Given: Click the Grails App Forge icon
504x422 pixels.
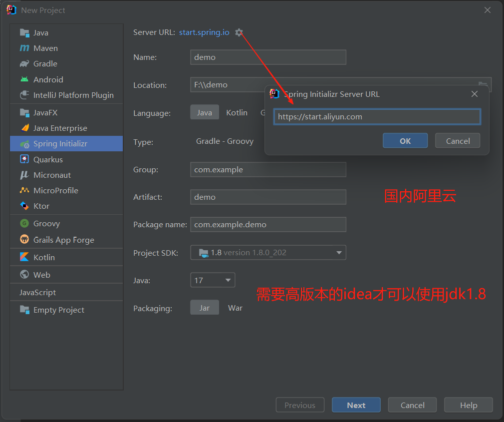Looking at the screenshot, I should 24,239.
